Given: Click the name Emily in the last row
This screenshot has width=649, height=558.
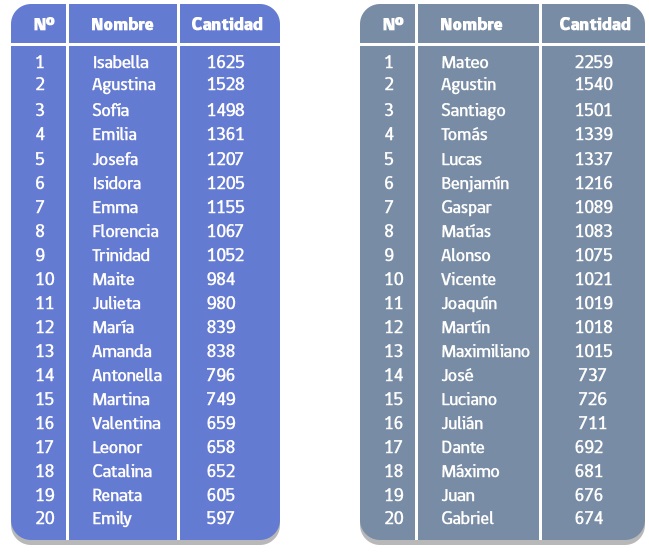Looking at the screenshot, I should point(112,518).
